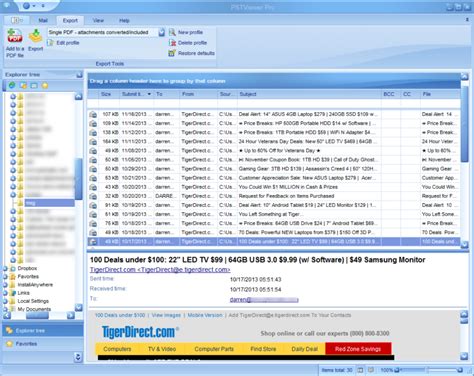Screen dimensions: 474x376
Task: Select the Export ribbon tab
Action: tap(70, 20)
